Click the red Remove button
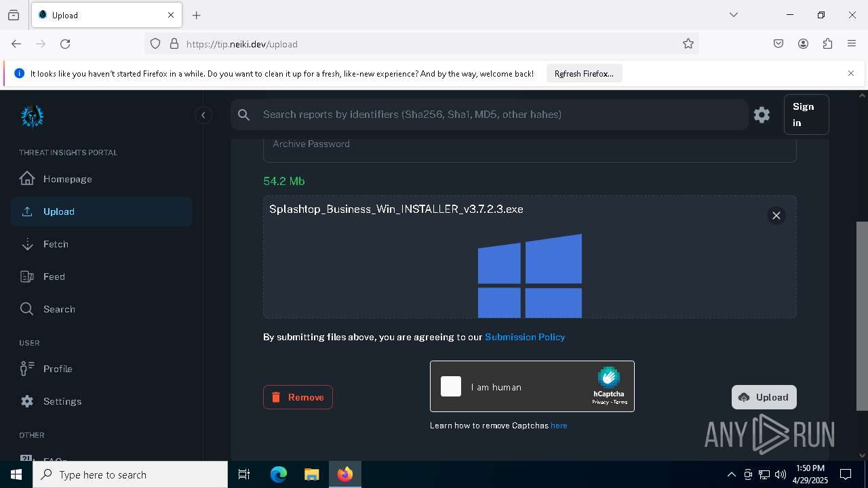The image size is (868, 488). pos(298,397)
